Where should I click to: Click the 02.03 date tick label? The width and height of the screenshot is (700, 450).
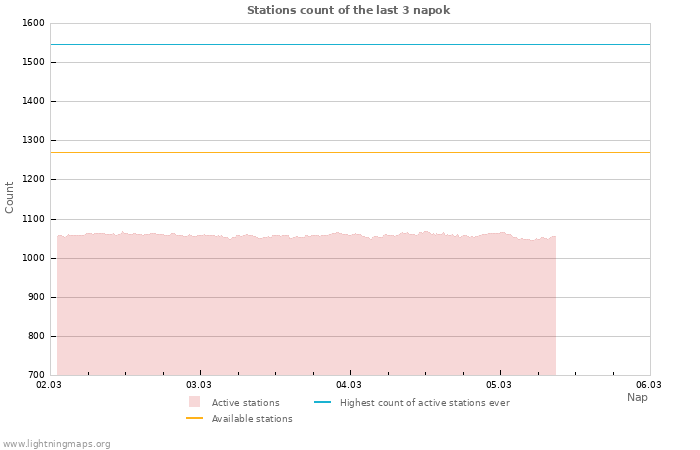tap(49, 385)
